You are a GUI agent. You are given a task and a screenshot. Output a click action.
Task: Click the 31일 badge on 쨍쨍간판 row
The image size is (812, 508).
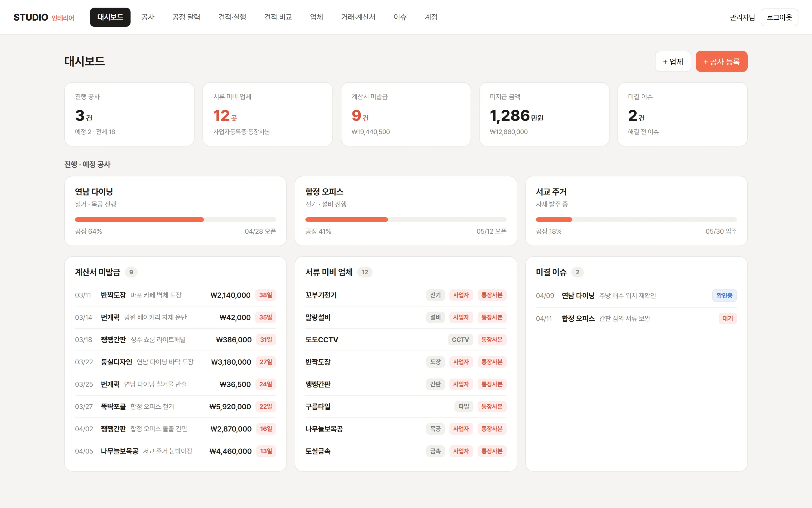pos(266,340)
